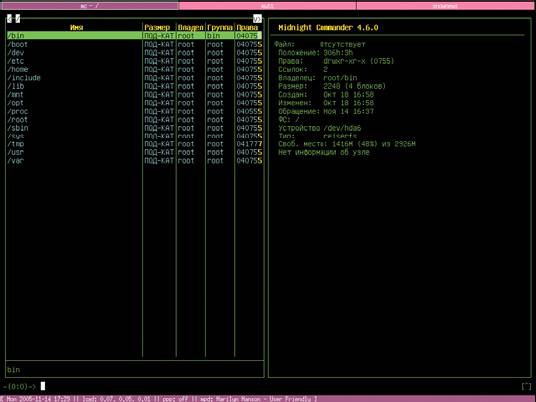Select the /boot directory entry
536x402 pixels.
pyautogui.click(x=134, y=44)
